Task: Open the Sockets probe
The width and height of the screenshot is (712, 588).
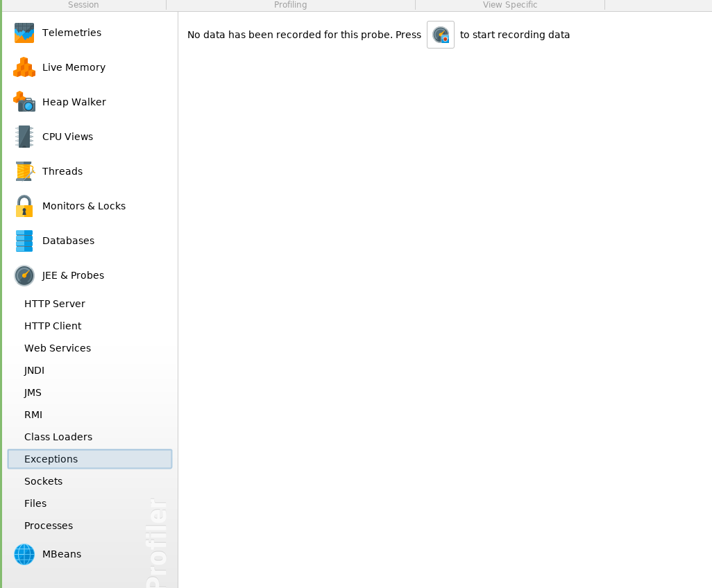Action: pyautogui.click(x=43, y=481)
